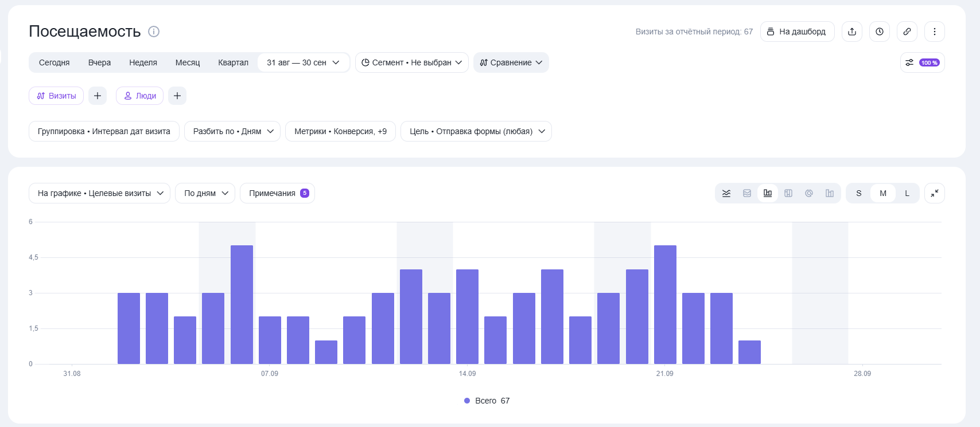Copy the report link via chain icon
The width and height of the screenshot is (980, 427).
tap(907, 32)
